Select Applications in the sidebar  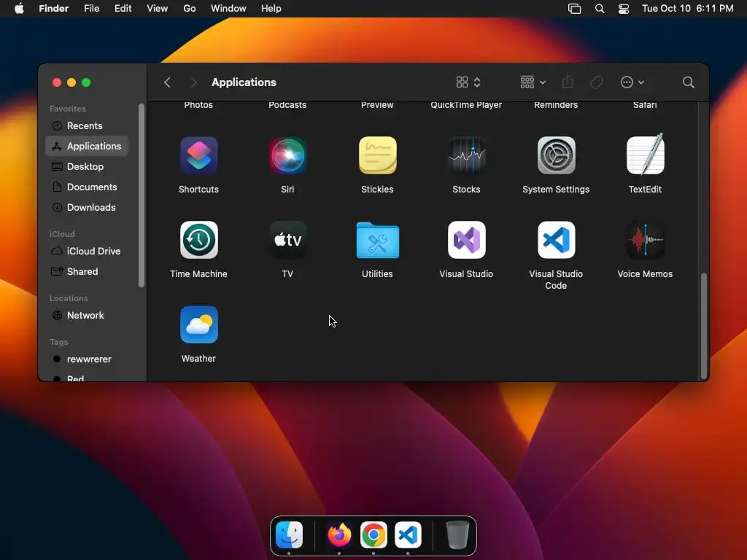coord(87,146)
